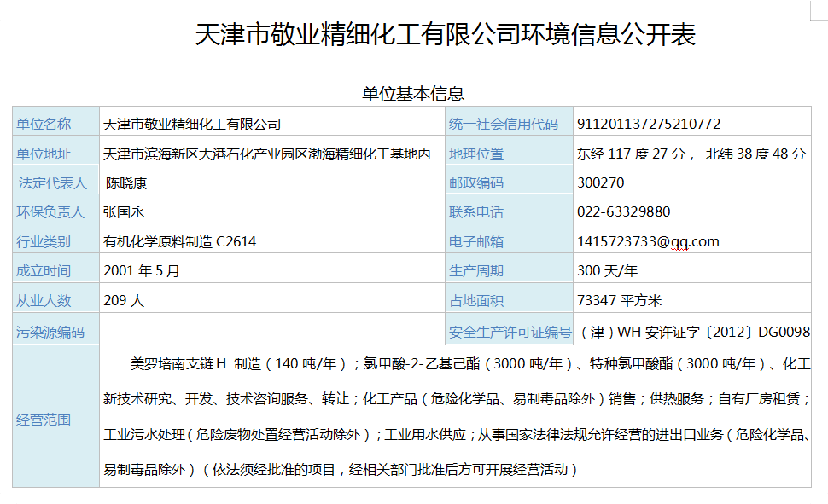Viewport: 828px width, 504px height.
Task: Select the date 2001 年 5 月
Action: (x=142, y=270)
